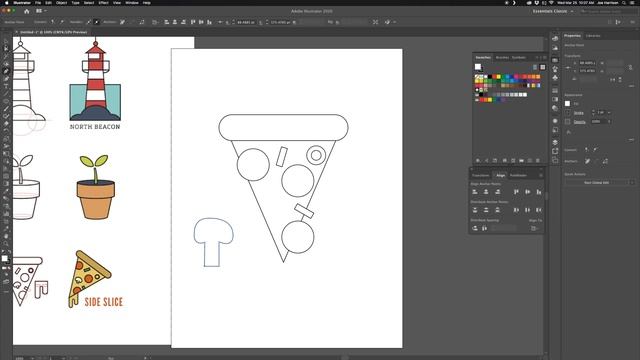Horizontal align center in Align panel

pos(486,192)
